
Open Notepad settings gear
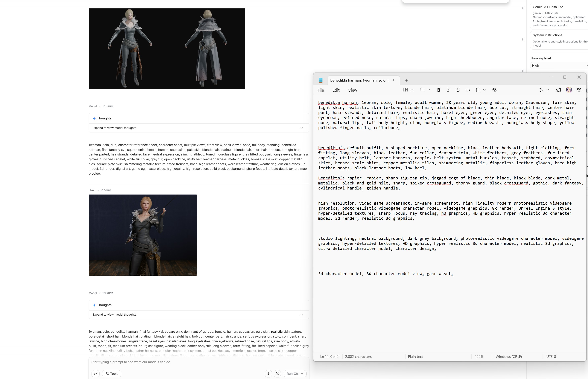click(x=579, y=90)
